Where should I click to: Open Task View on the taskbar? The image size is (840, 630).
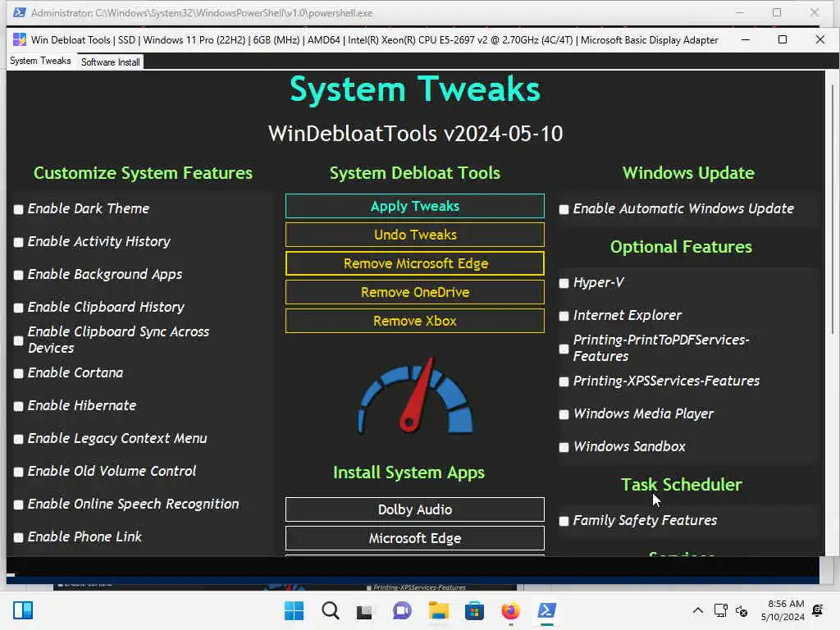364,610
